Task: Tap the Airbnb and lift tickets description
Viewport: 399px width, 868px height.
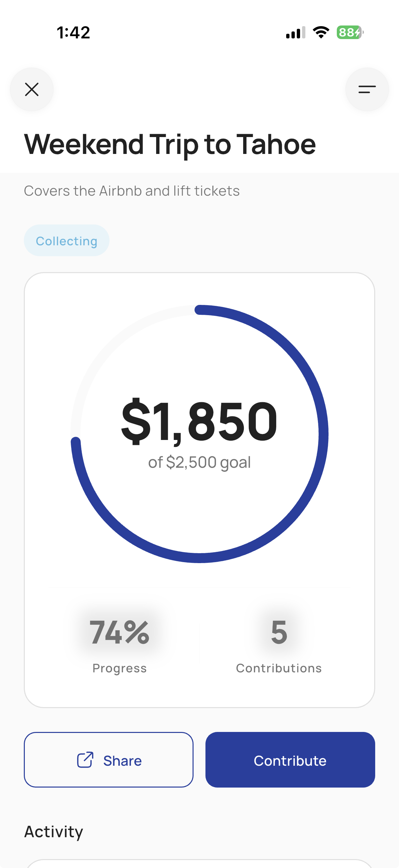Action: pos(132,191)
